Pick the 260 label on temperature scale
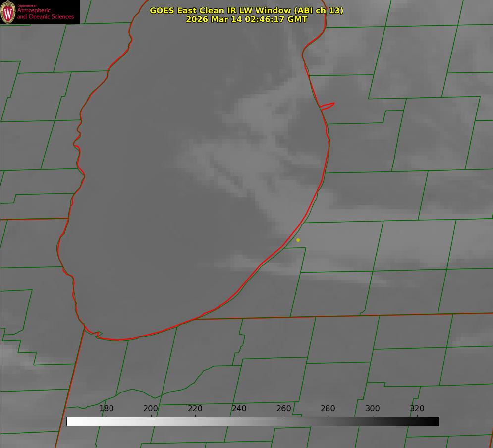 [x=284, y=409]
